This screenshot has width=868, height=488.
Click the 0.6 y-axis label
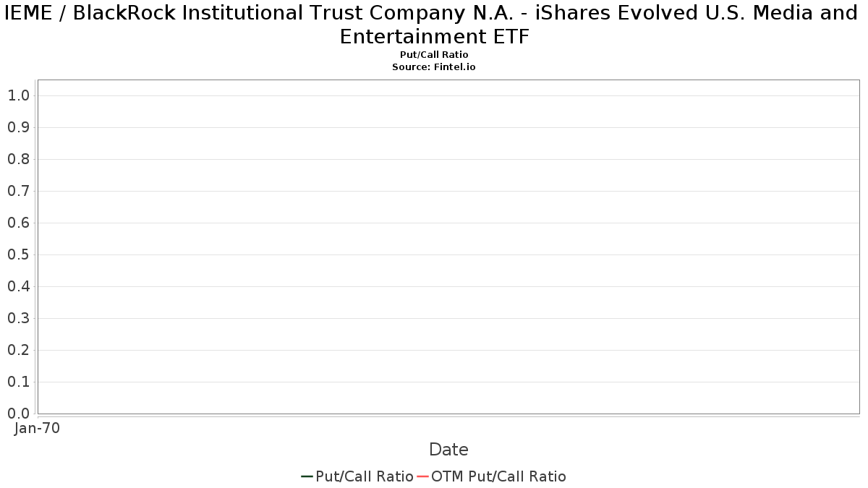tap(19, 223)
